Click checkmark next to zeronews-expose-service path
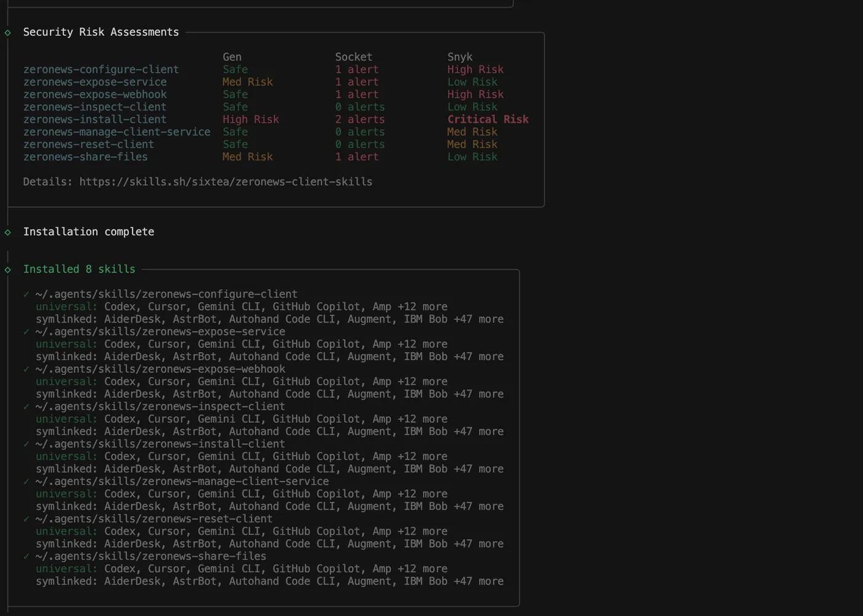The height and width of the screenshot is (616, 863). click(x=27, y=332)
